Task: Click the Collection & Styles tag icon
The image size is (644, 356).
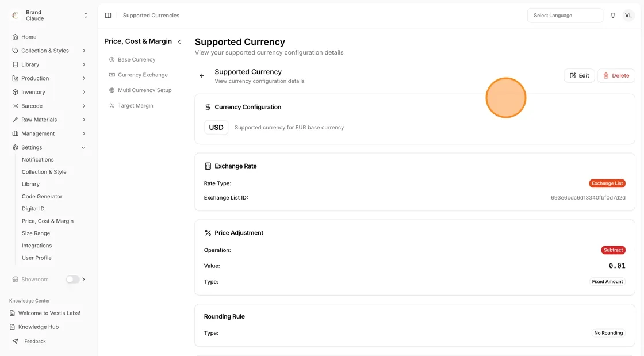Action: (15, 51)
